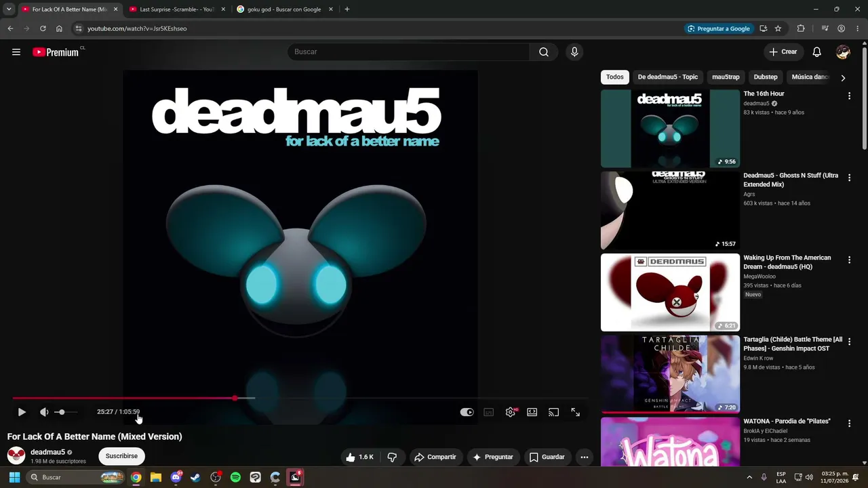This screenshot has height=488, width=868.
Task: Open YouTube notifications bell
Action: coord(817,52)
